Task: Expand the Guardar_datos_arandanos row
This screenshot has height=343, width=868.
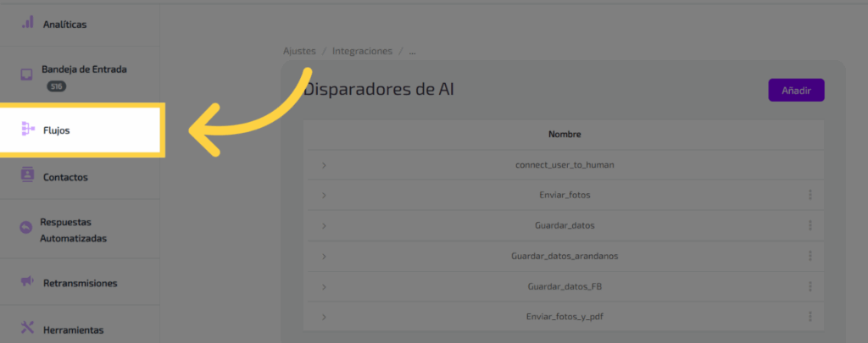Action: click(x=324, y=256)
